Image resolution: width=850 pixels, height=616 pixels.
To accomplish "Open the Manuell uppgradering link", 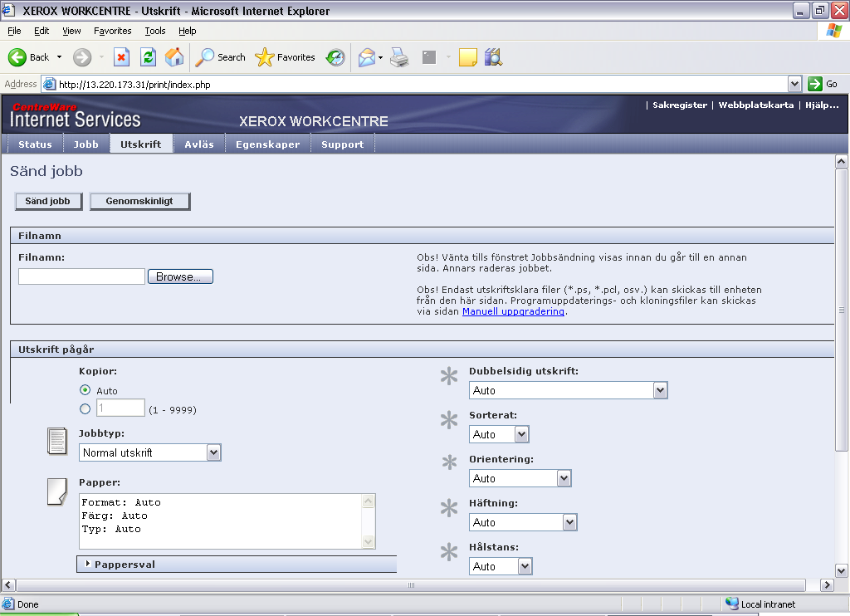I will [x=513, y=311].
